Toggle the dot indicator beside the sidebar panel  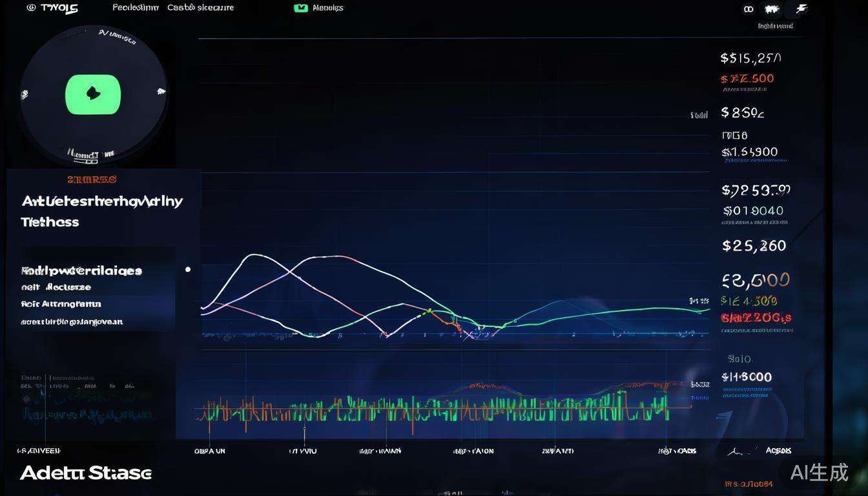point(188,269)
